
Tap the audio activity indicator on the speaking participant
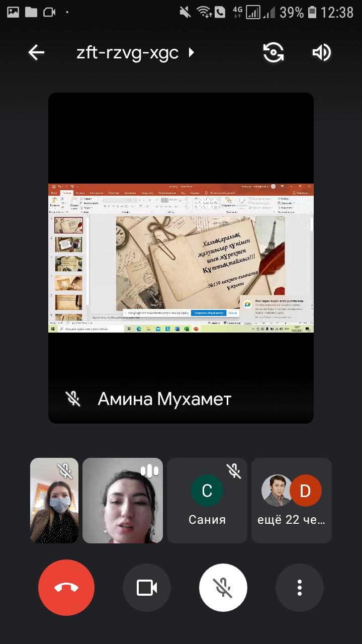149,471
